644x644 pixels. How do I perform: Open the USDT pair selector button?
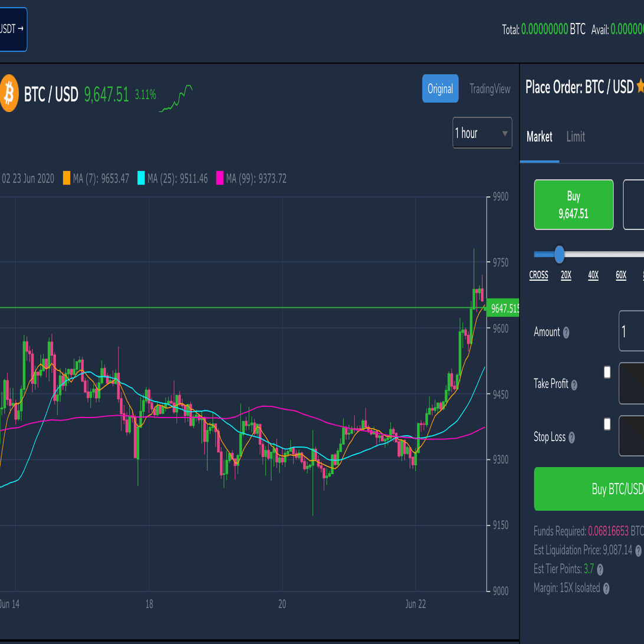(12, 29)
